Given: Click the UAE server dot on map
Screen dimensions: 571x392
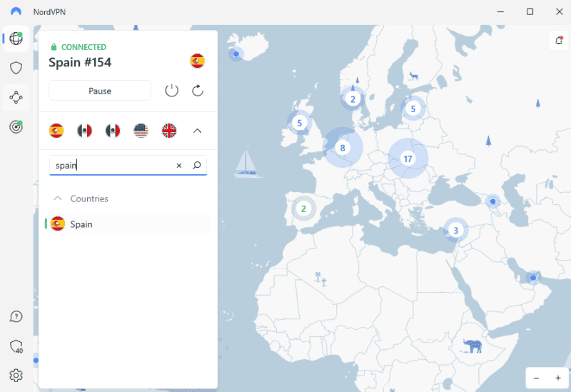Looking at the screenshot, I should coord(533,278).
